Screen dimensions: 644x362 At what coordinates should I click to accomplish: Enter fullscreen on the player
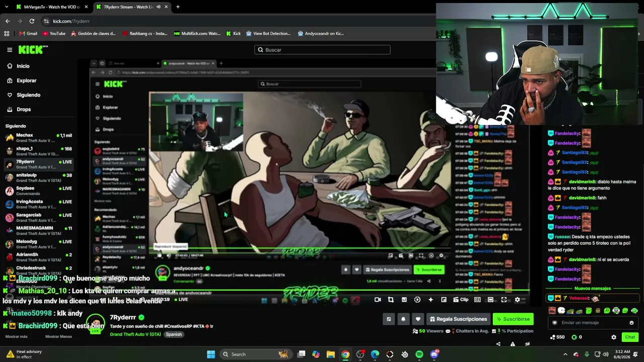pyautogui.click(x=504, y=300)
